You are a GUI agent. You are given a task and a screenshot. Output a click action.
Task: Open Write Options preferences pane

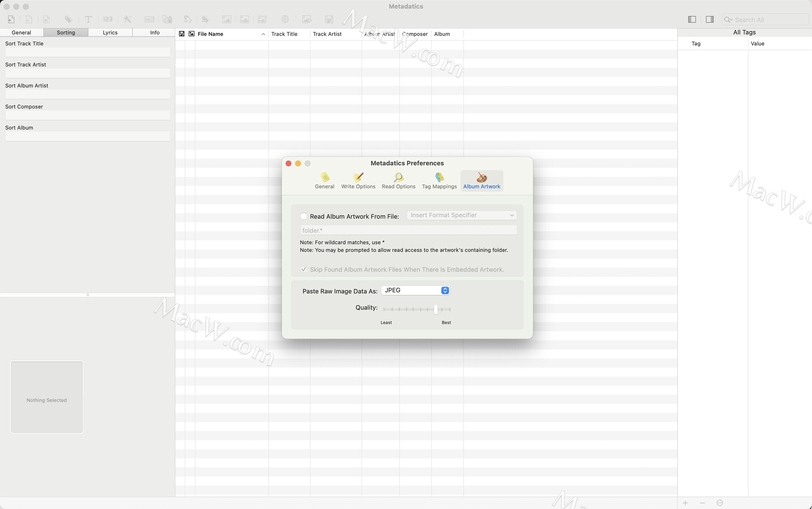pos(358,181)
